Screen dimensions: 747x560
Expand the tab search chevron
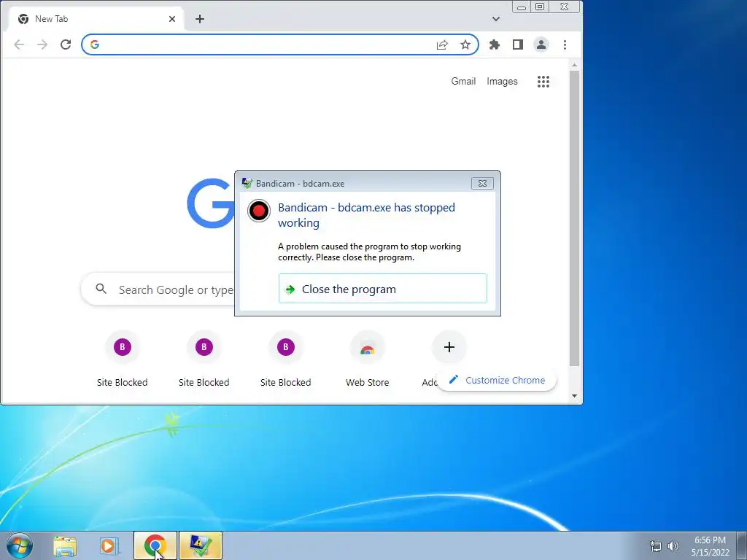tap(496, 19)
